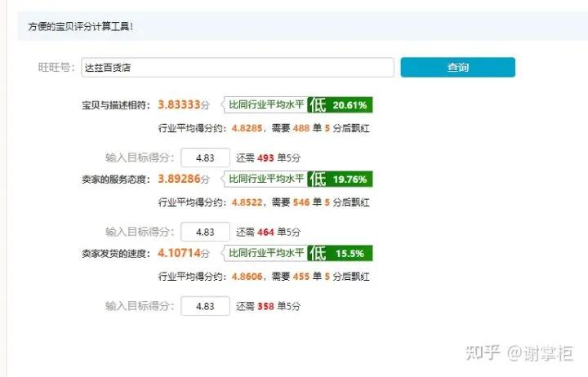Select the score 3.89286分
Image resolution: width=588 pixels, height=377 pixels.
click(184, 179)
